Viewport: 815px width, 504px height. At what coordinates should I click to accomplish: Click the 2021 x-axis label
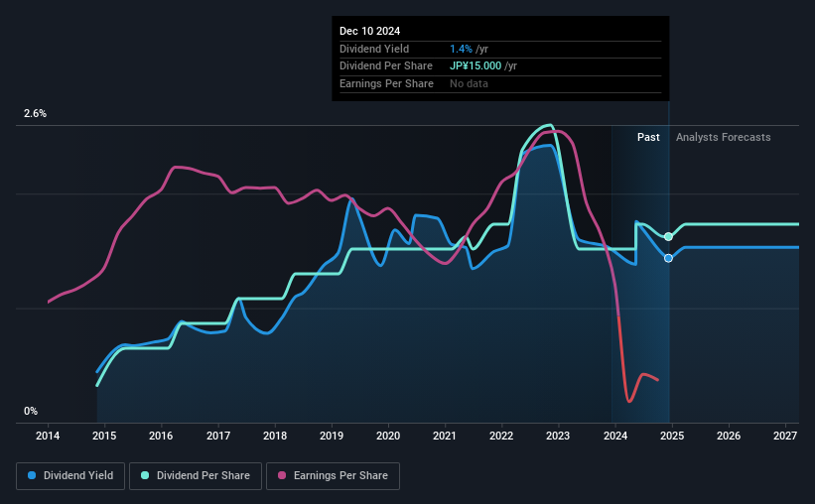[x=445, y=436]
